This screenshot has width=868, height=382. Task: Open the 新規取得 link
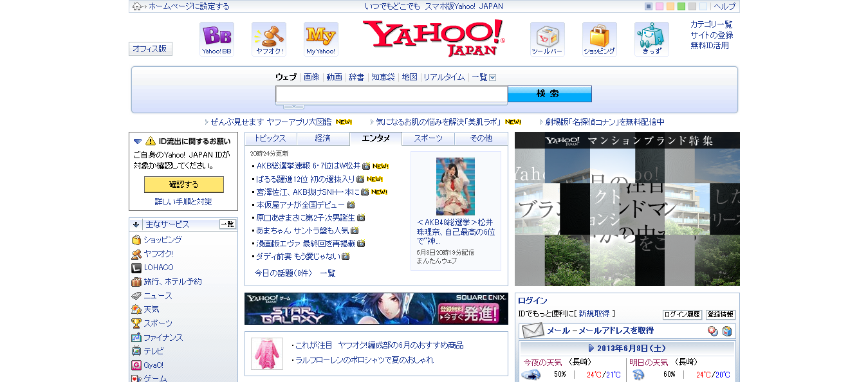pos(594,314)
